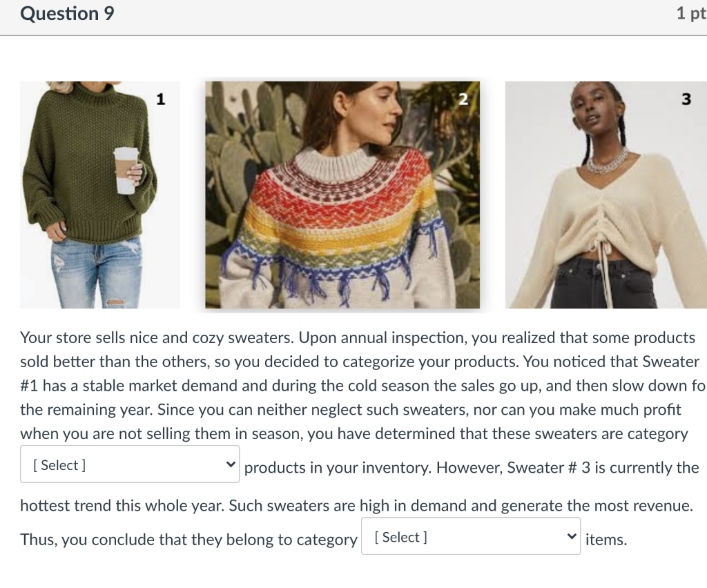The width and height of the screenshot is (707, 588).
Task: Select the first dropdown answer field
Action: click(130, 464)
